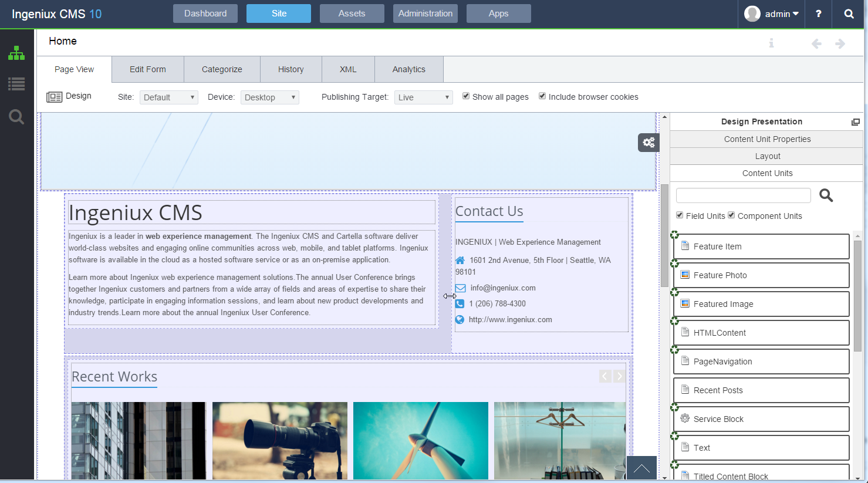The image size is (868, 483).
Task: Click the gears settings icon on page
Action: [649, 143]
